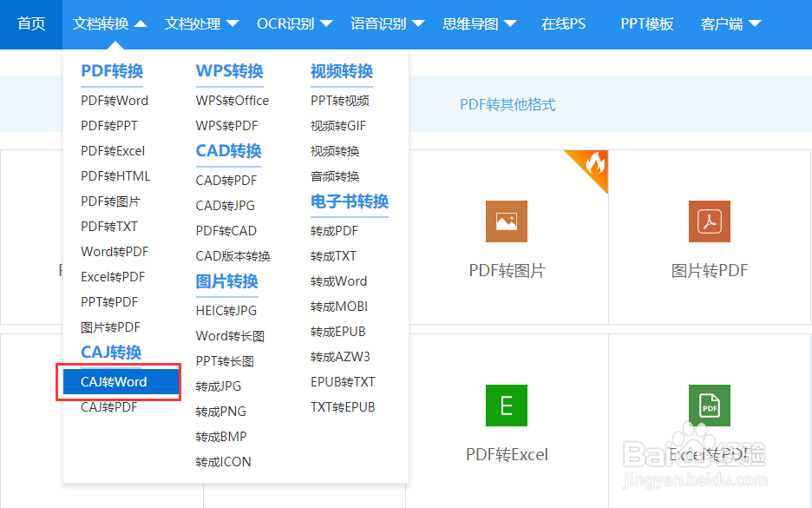This screenshot has height=508, width=812.
Task: Choose Word转长图 menu entry
Action: pyautogui.click(x=230, y=336)
